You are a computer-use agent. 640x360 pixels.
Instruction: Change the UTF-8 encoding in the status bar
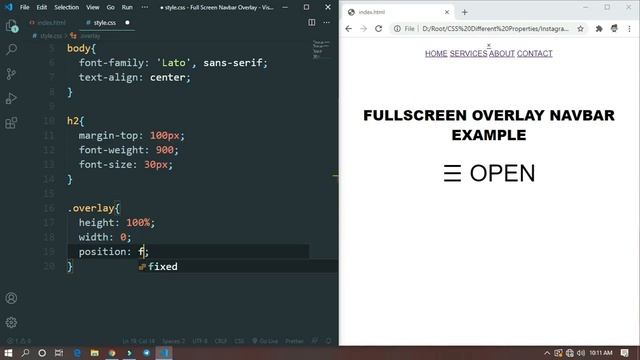200,341
